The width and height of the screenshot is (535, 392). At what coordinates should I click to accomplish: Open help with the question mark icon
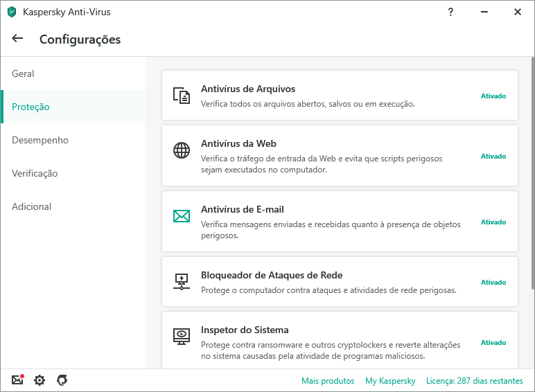(x=450, y=12)
